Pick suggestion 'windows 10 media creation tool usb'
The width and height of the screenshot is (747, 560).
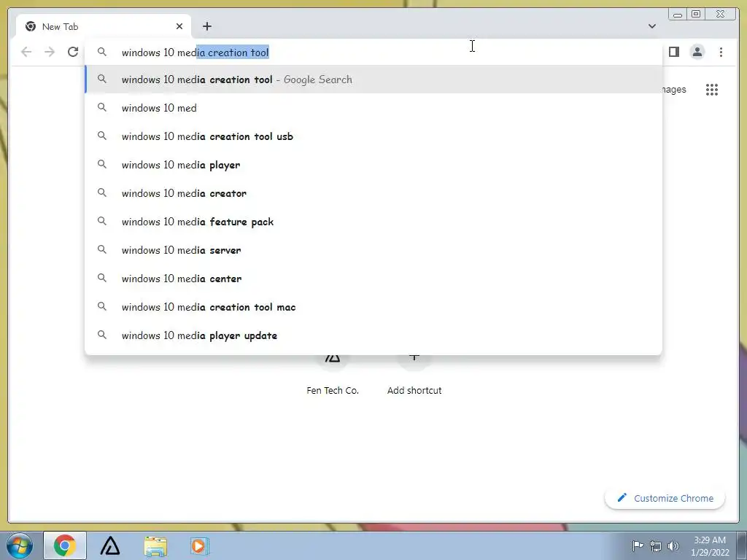point(373,136)
